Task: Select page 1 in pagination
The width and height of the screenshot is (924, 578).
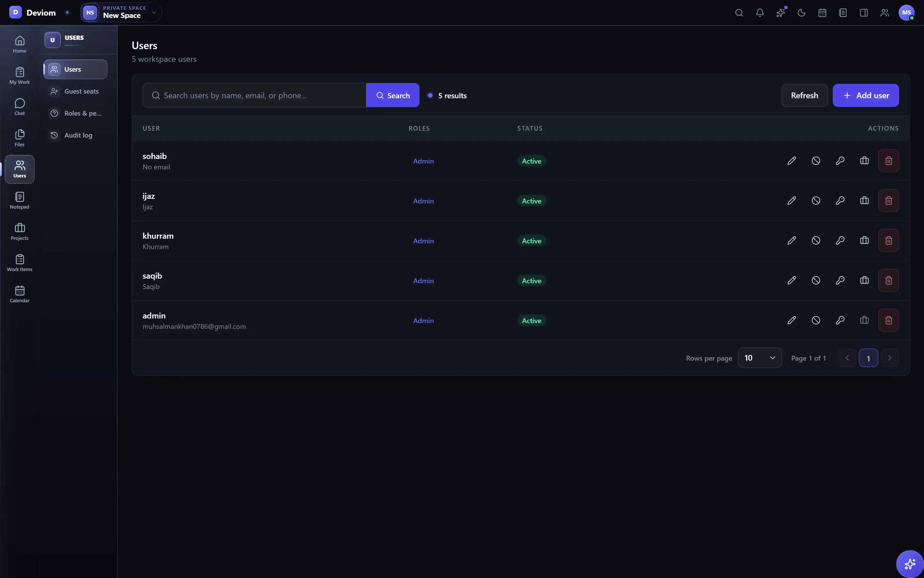Action: click(868, 358)
